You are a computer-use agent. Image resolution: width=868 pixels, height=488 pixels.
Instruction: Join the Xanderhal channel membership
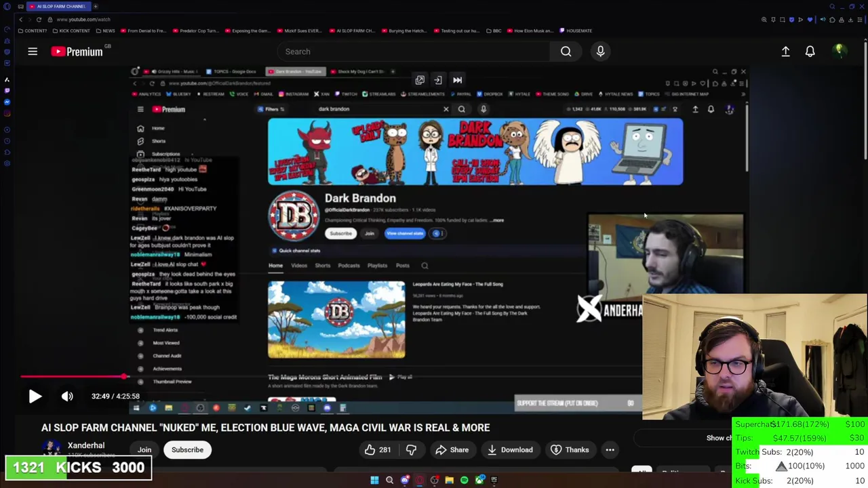pyautogui.click(x=144, y=450)
